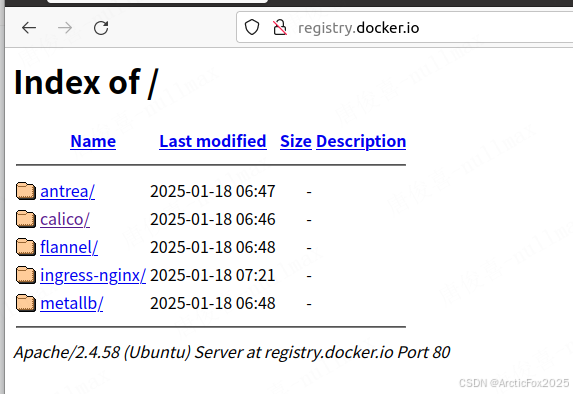Click the Apache/2.4.58 server footer text
The width and height of the screenshot is (573, 394).
[x=232, y=352]
